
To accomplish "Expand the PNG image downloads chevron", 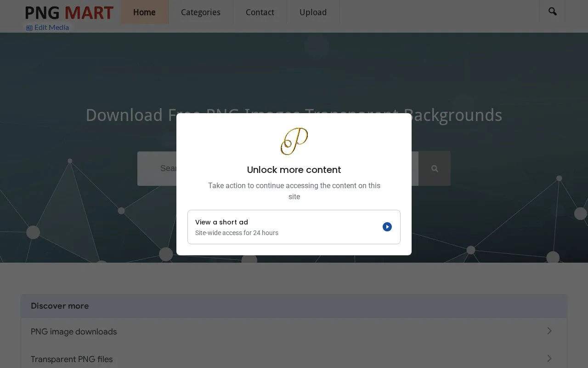I will (549, 331).
